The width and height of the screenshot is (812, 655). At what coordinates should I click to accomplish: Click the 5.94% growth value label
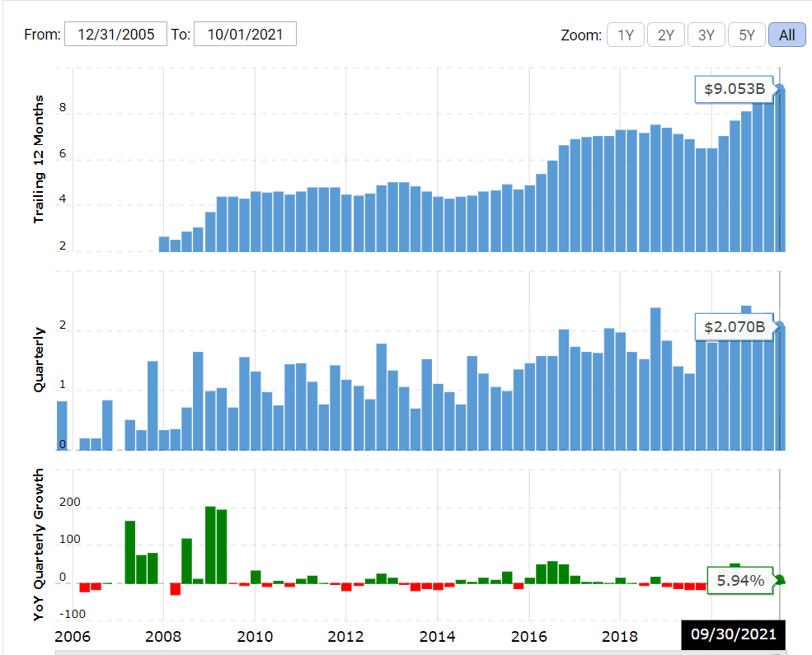point(739,580)
